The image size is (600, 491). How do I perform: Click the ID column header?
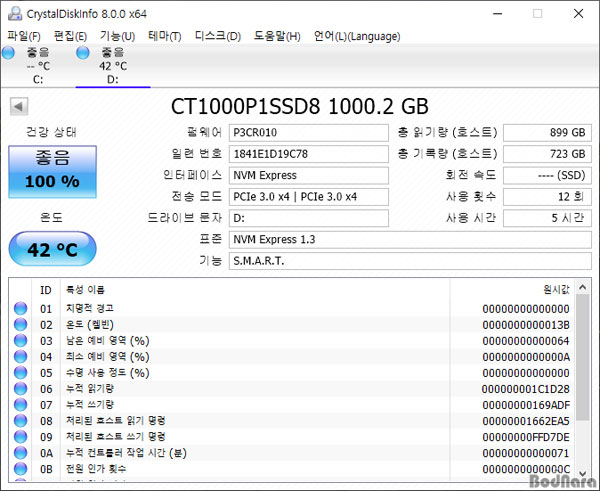coord(46,290)
